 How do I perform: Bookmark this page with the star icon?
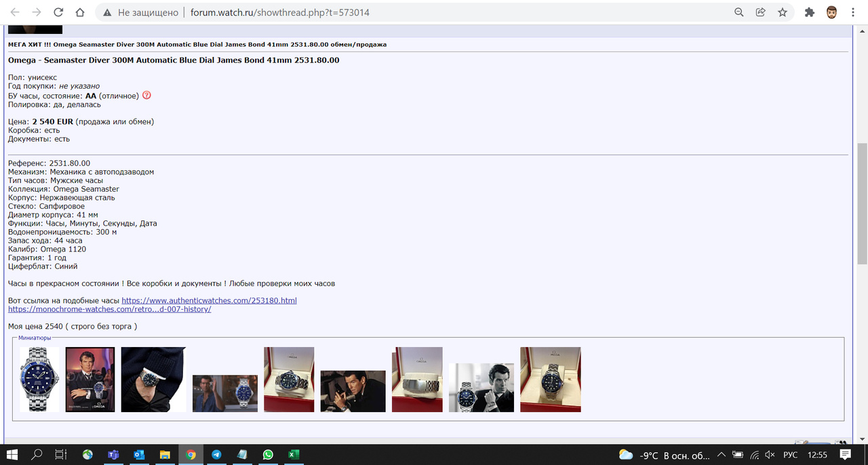click(x=783, y=12)
